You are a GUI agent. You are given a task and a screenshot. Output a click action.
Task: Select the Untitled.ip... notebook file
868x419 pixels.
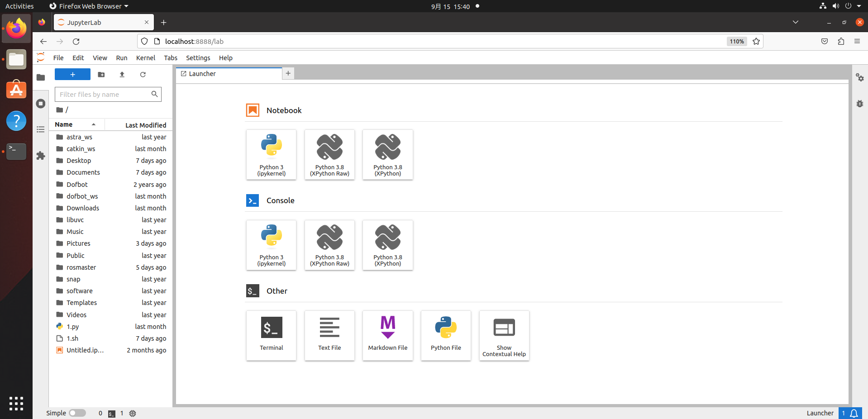tap(111, 350)
